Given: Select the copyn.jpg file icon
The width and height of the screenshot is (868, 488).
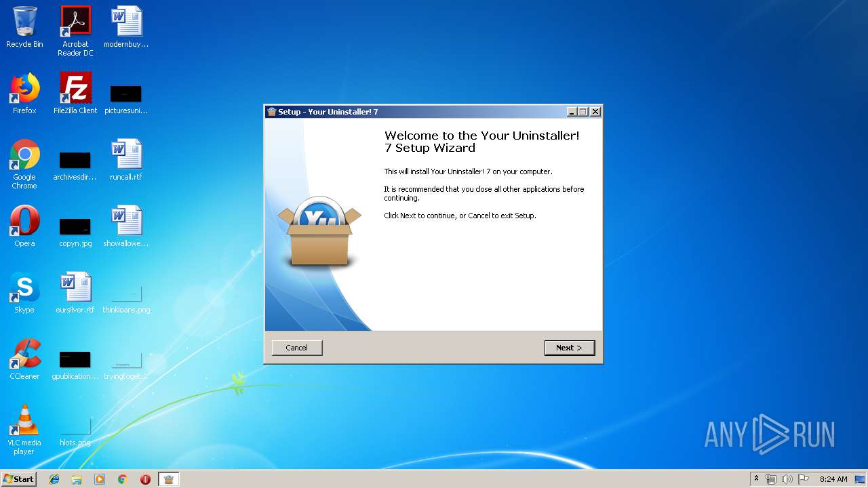Looking at the screenshot, I should [x=75, y=232].
